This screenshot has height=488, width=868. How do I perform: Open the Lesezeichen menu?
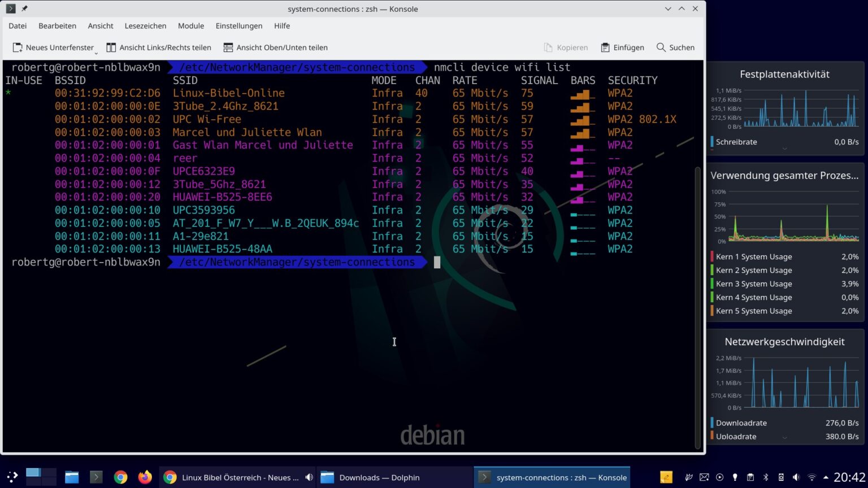145,26
